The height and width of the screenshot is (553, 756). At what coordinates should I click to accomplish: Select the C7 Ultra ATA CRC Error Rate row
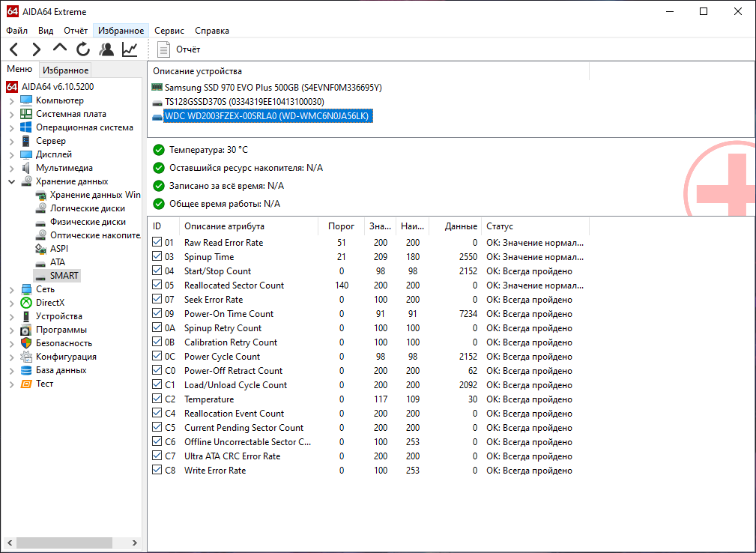click(367, 456)
